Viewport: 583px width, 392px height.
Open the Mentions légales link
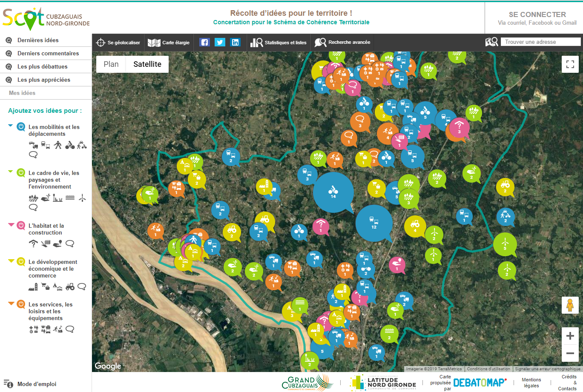click(x=531, y=383)
